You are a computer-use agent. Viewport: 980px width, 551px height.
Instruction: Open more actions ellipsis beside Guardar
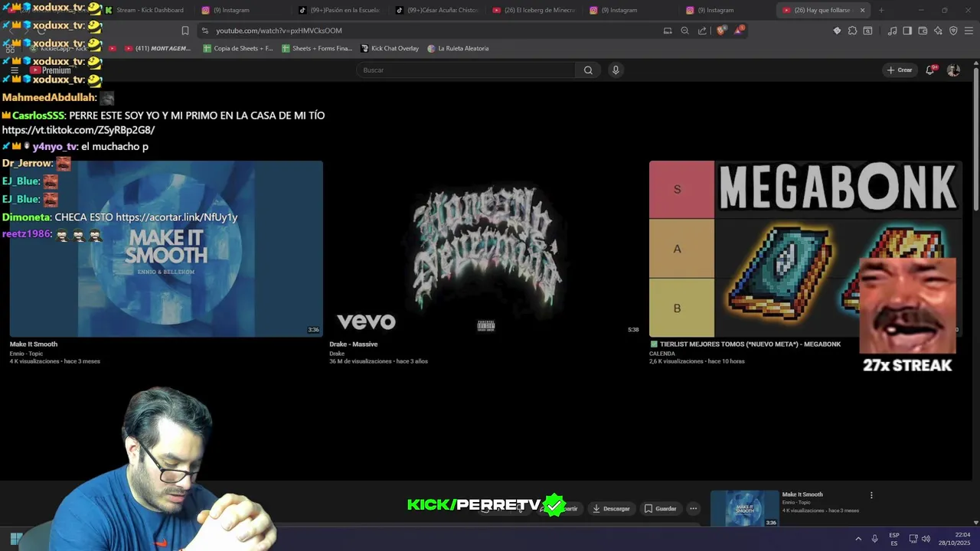[x=693, y=509]
